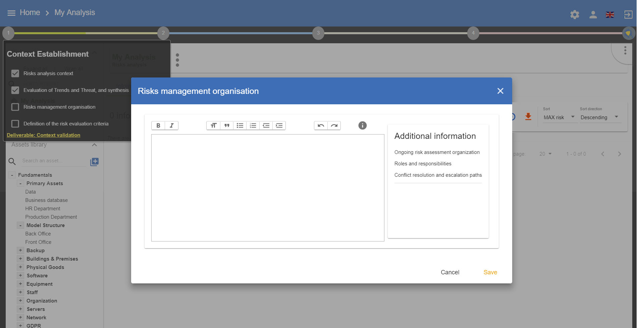Jump to step 2 of the progress bar
The width and height of the screenshot is (644, 328).
click(x=163, y=33)
